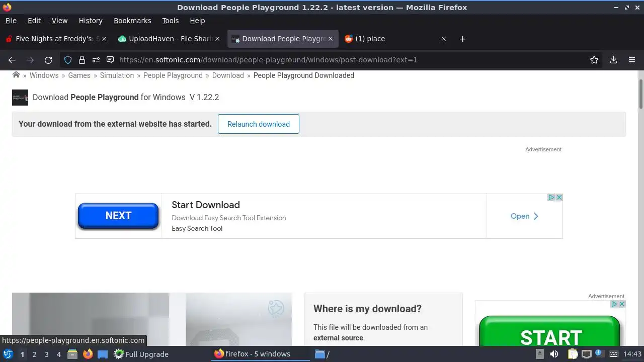
Task: Click the 14:43 clock in the tray
Action: [632, 354]
